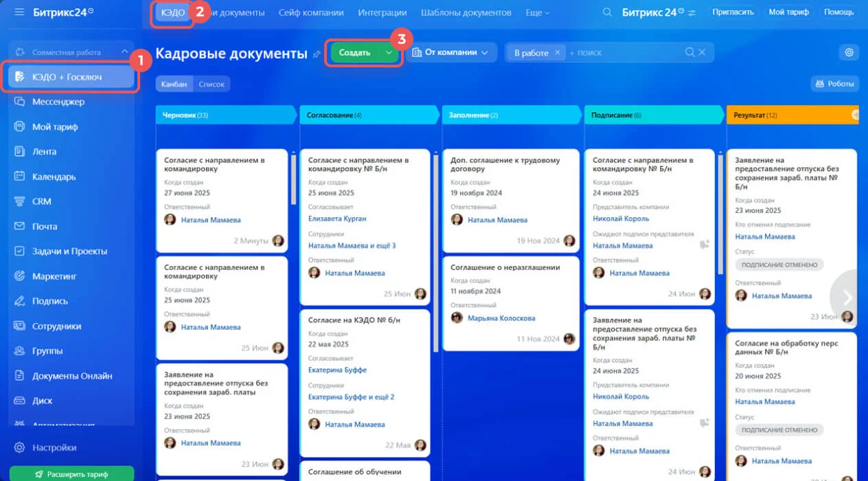
Task: Open CRM section in the sidebar
Action: coord(41,201)
